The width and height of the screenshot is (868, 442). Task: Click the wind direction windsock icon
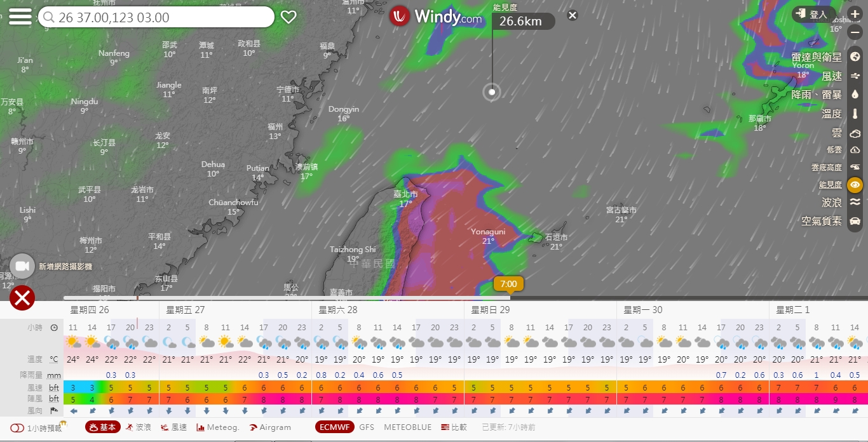point(54,411)
